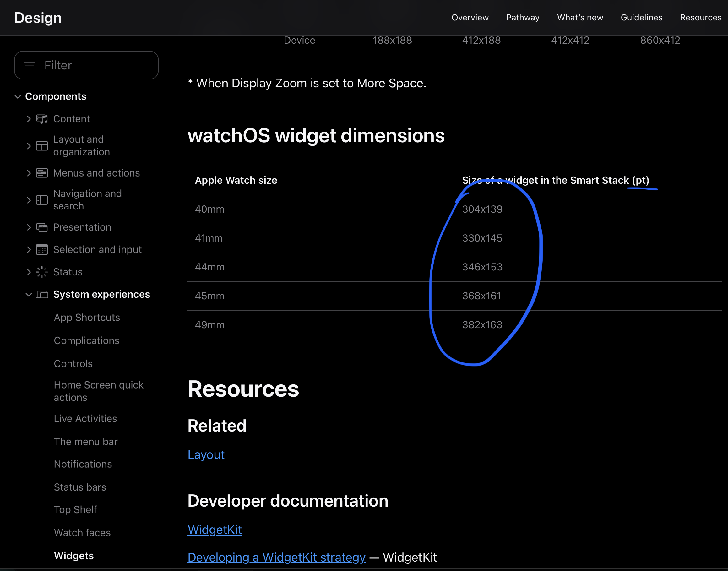Click the 45mm table cell
The height and width of the screenshot is (571, 728).
209,296
